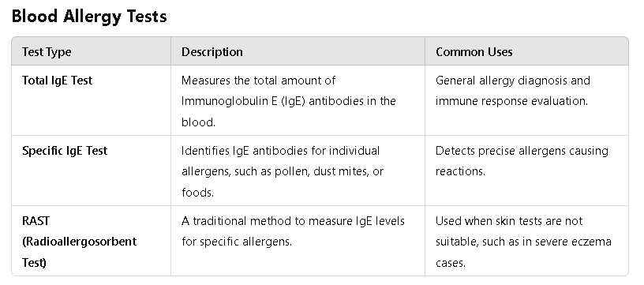Click the Specific IgE description about individual allergens
Screen dimensions: 644x285
[283, 171]
